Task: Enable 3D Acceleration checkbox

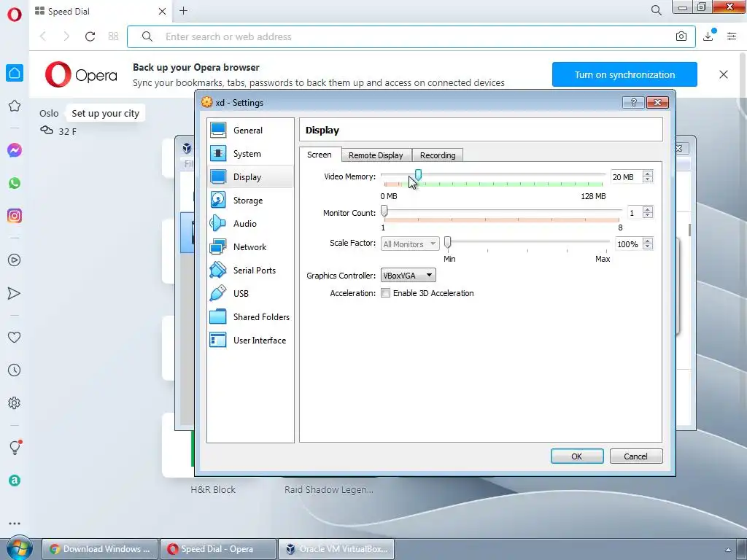Action: 385,293
